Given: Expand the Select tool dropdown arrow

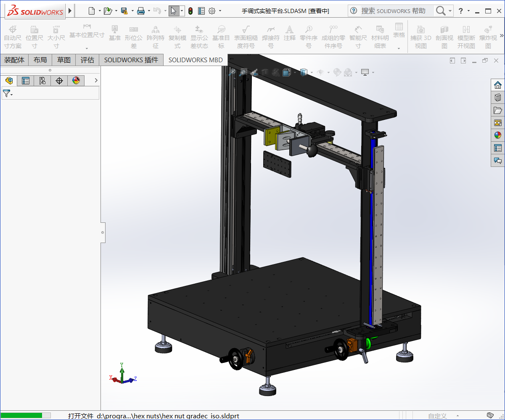Looking at the screenshot, I should click(182, 11).
